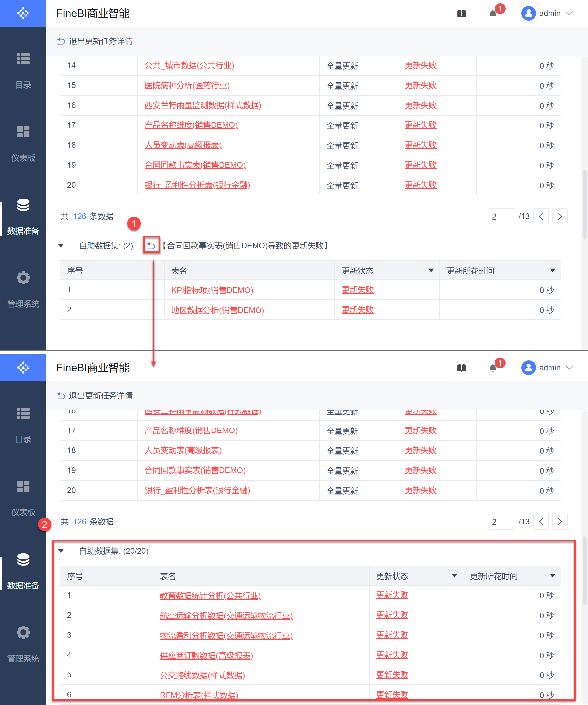Open 公共_城市数据(公共行业) table link
The image size is (588, 705).
tap(189, 65)
